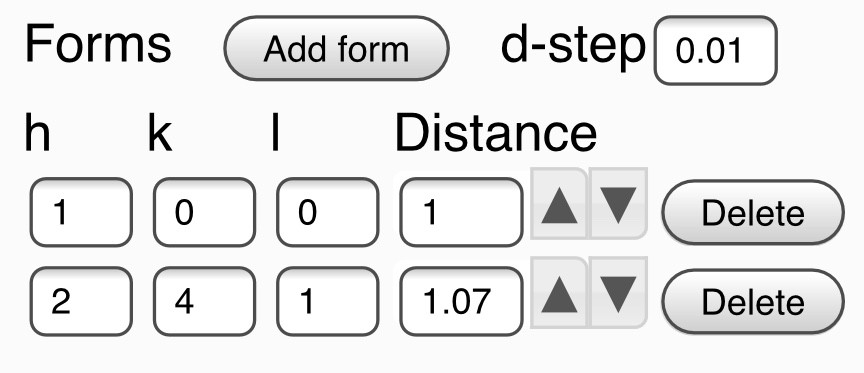This screenshot has height=373, width=864.
Task: Click the d-step label
Action: (573, 46)
